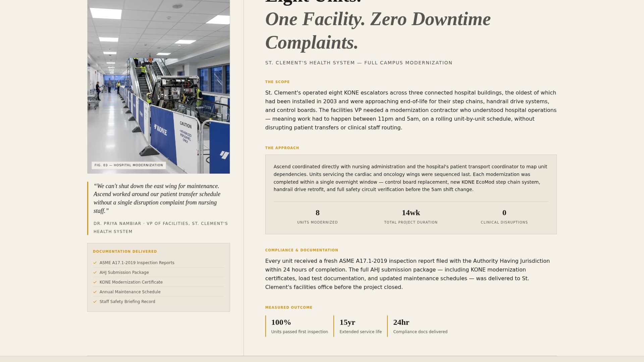
Task: Select the checkmark beside KONE Modernization Certificate
Action: 95,282
